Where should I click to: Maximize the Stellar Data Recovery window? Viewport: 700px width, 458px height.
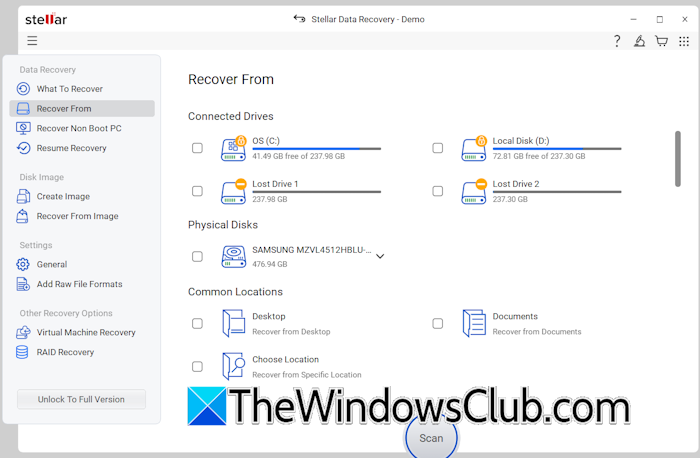pos(659,19)
